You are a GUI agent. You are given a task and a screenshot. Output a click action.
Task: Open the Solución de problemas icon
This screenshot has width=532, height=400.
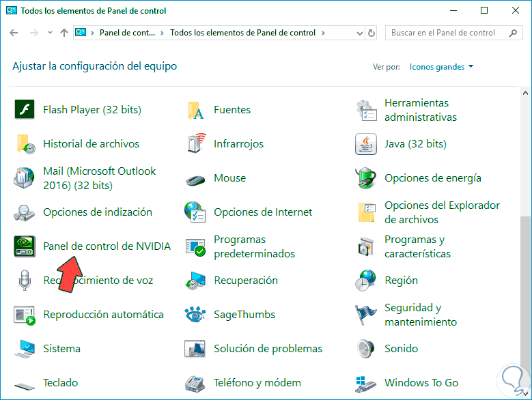(x=195, y=349)
